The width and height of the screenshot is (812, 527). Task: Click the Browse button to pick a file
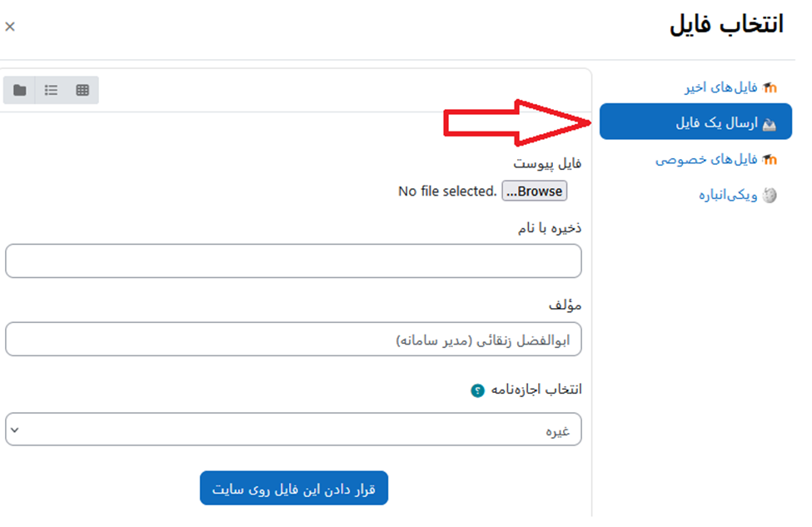(535, 191)
